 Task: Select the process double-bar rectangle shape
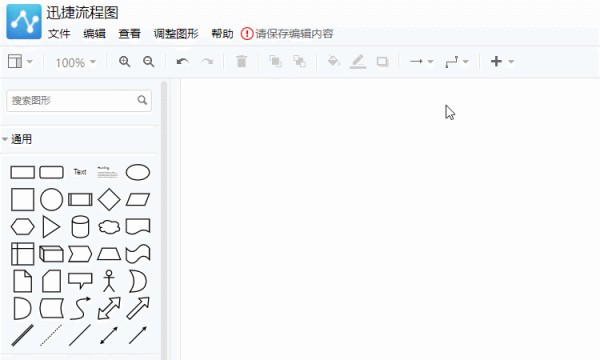[80, 200]
